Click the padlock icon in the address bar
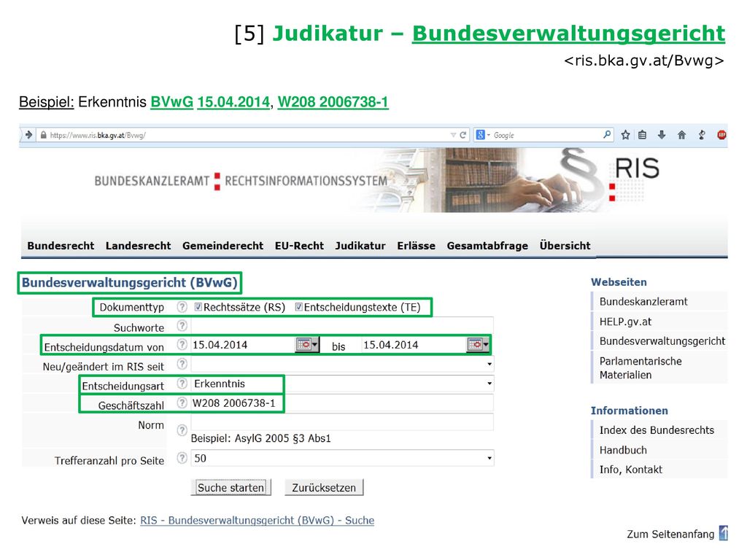Screen dimensions: 747x560 coord(44,135)
